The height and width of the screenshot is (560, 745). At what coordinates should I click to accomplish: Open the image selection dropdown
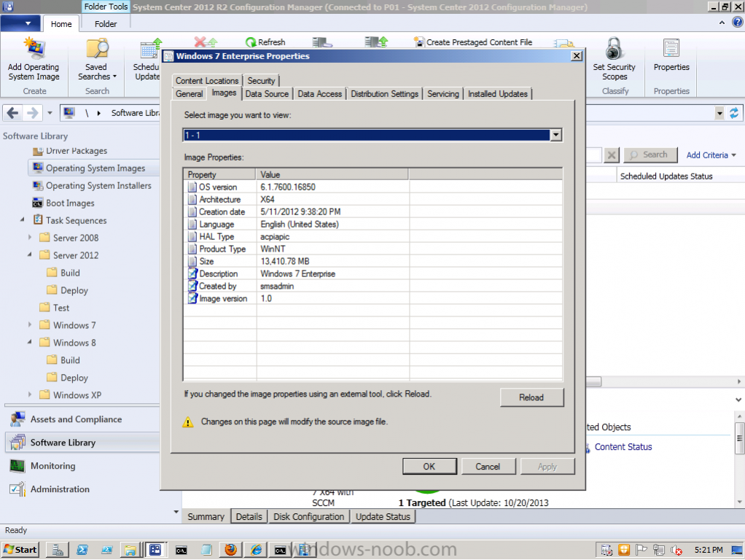[x=555, y=135]
